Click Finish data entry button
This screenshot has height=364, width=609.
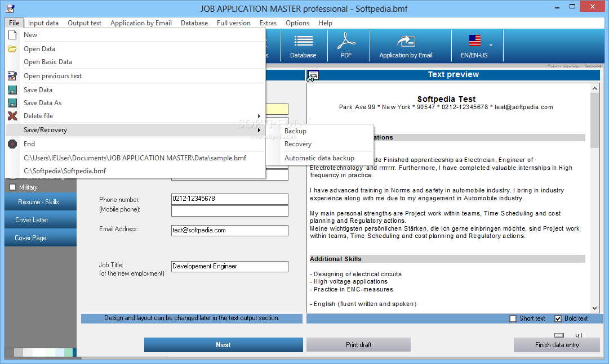(557, 345)
